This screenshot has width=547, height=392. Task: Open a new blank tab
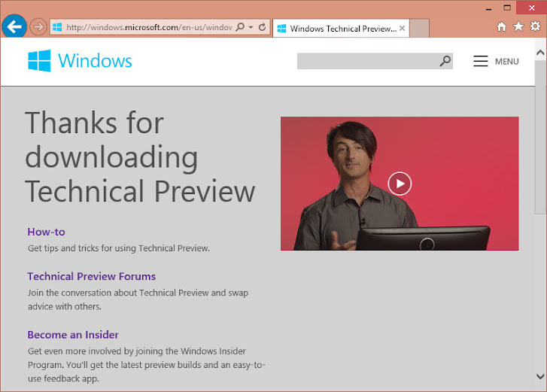(x=419, y=29)
